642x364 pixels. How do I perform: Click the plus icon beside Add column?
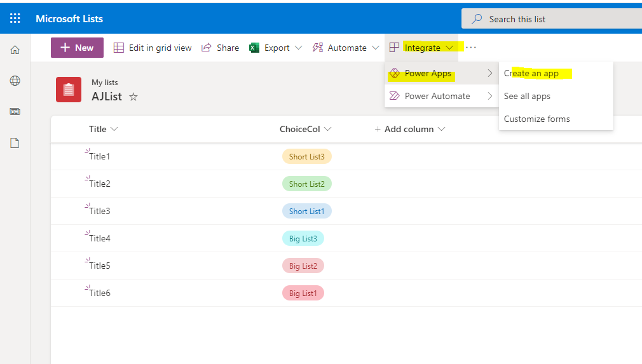(378, 129)
